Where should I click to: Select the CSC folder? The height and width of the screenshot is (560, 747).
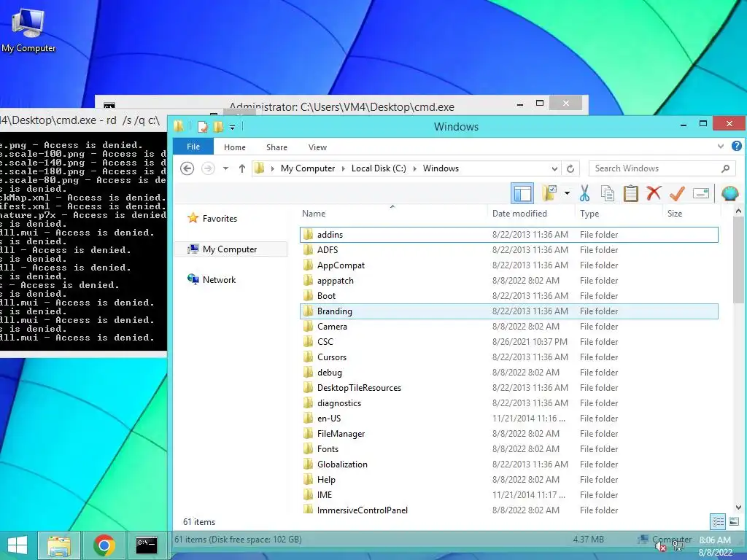(508, 341)
